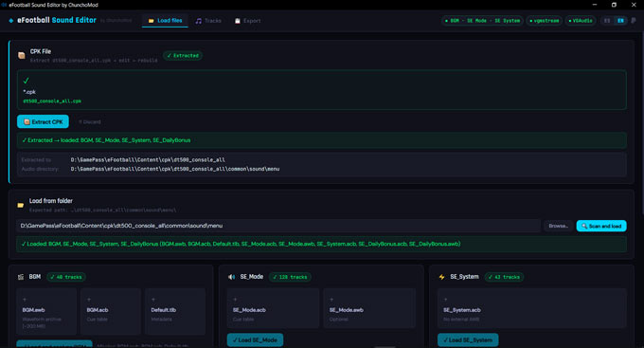Restore down the Sound Editor window
644x348 pixels.
pyautogui.click(x=614, y=5)
